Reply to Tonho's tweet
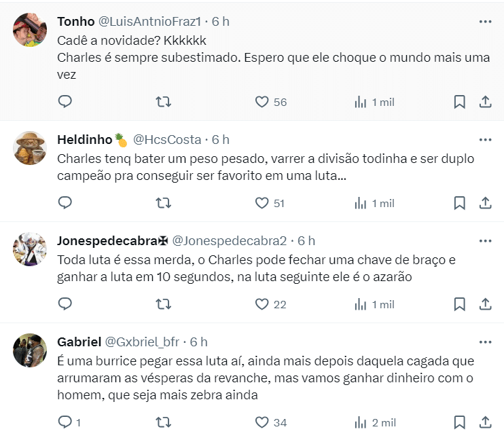The image size is (504, 440). click(x=65, y=102)
